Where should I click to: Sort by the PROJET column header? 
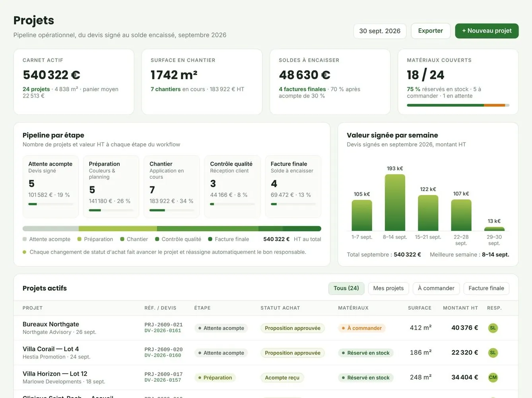tap(33, 308)
